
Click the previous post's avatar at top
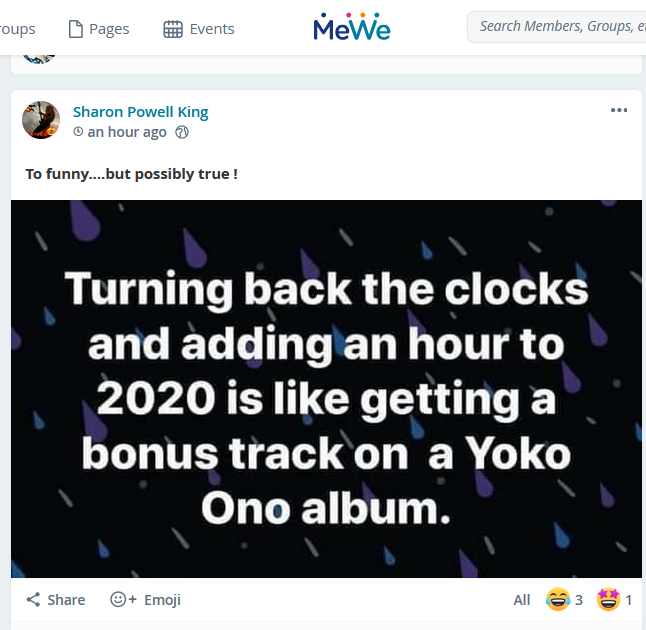pyautogui.click(x=38, y=55)
